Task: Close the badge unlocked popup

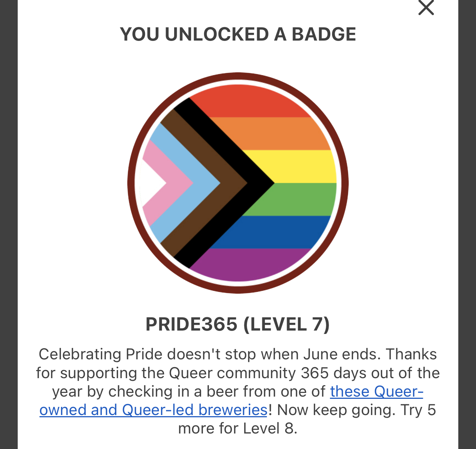Action: (x=426, y=7)
